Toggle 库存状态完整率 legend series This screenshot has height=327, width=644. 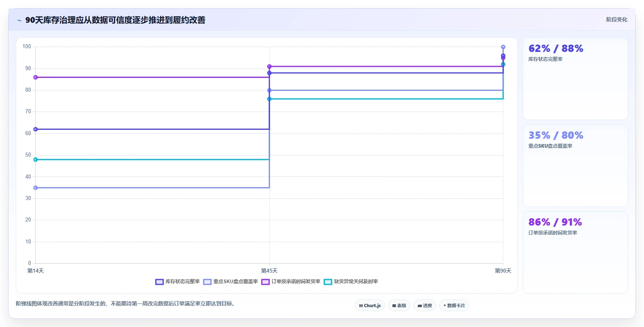(x=178, y=282)
